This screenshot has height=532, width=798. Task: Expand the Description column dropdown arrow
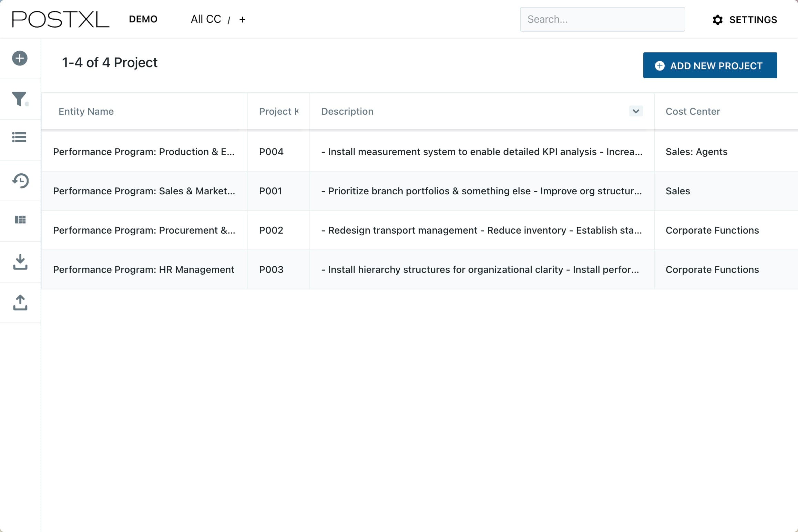tap(636, 111)
